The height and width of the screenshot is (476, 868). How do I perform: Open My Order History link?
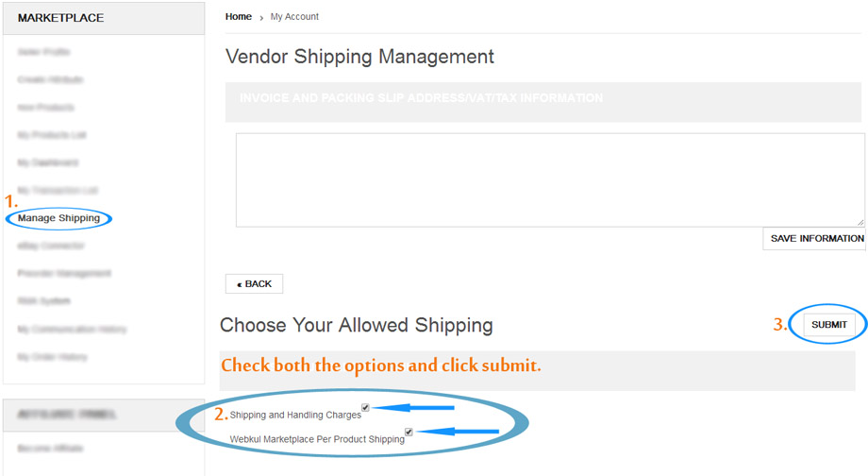pyautogui.click(x=52, y=357)
